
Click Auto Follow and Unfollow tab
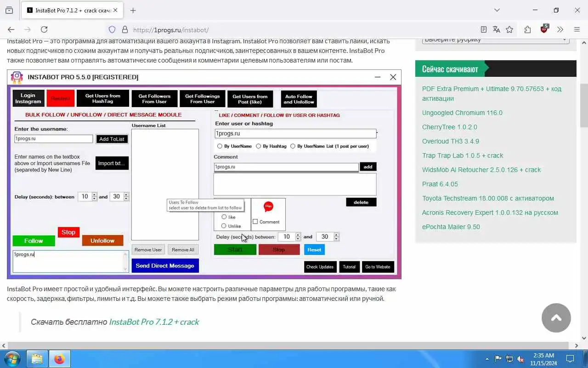tap(299, 99)
